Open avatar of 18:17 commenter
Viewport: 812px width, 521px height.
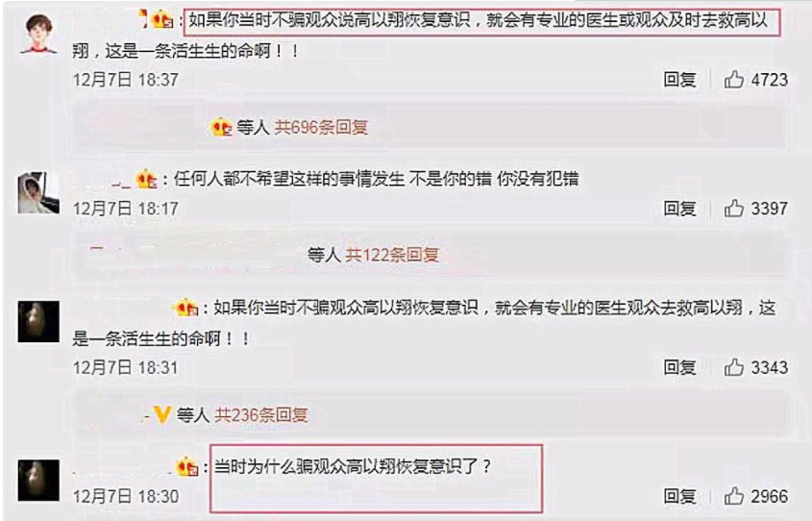tap(38, 192)
